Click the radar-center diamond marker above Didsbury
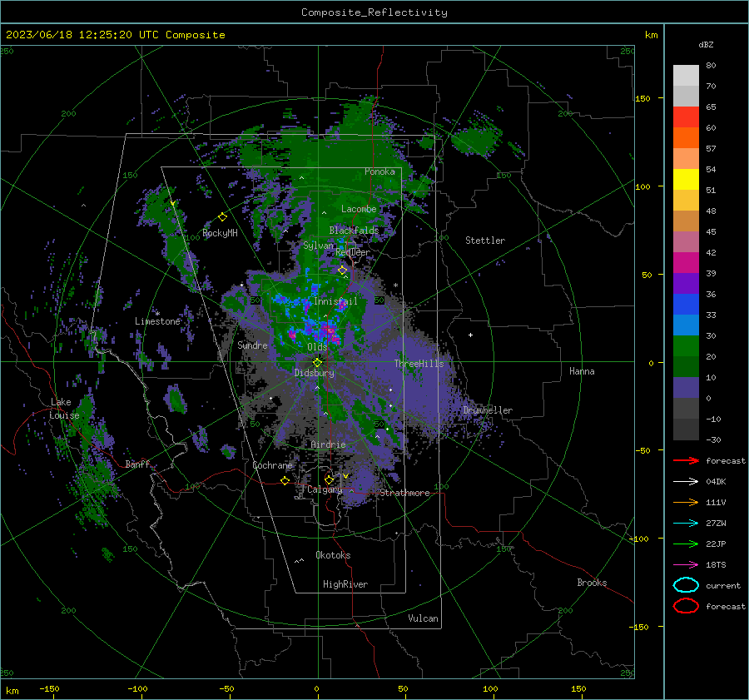 [x=318, y=362]
